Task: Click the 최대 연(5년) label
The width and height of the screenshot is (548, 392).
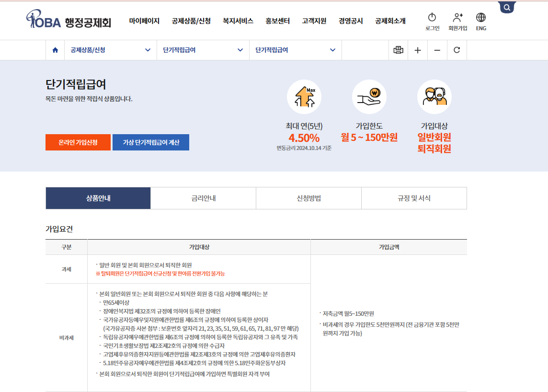Action: tap(304, 126)
